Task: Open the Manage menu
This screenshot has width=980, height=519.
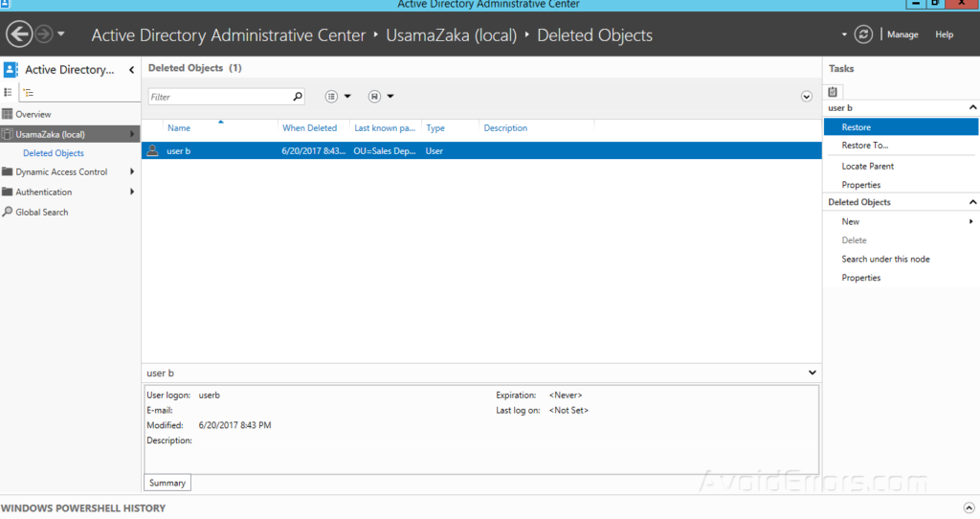Action: (x=902, y=34)
